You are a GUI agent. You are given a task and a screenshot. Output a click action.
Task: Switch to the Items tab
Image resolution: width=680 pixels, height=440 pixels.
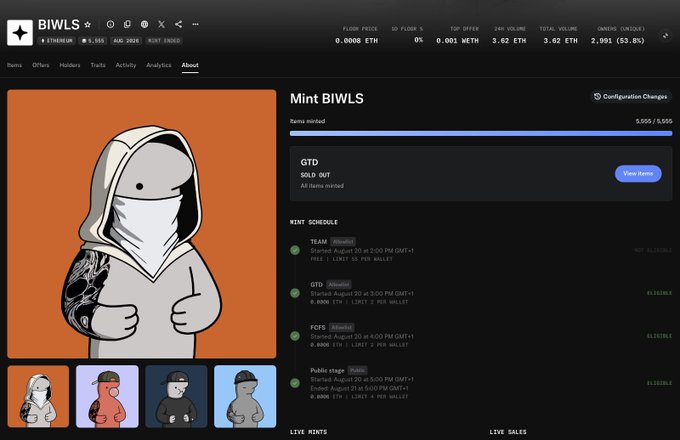14,65
